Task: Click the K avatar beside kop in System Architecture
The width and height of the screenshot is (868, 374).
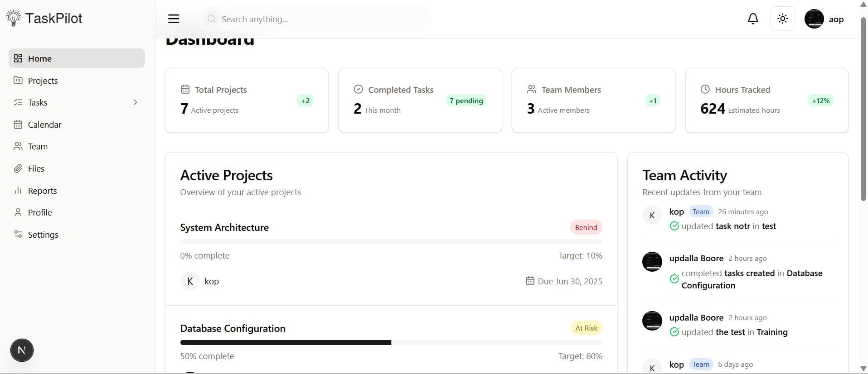Action: [x=190, y=281]
